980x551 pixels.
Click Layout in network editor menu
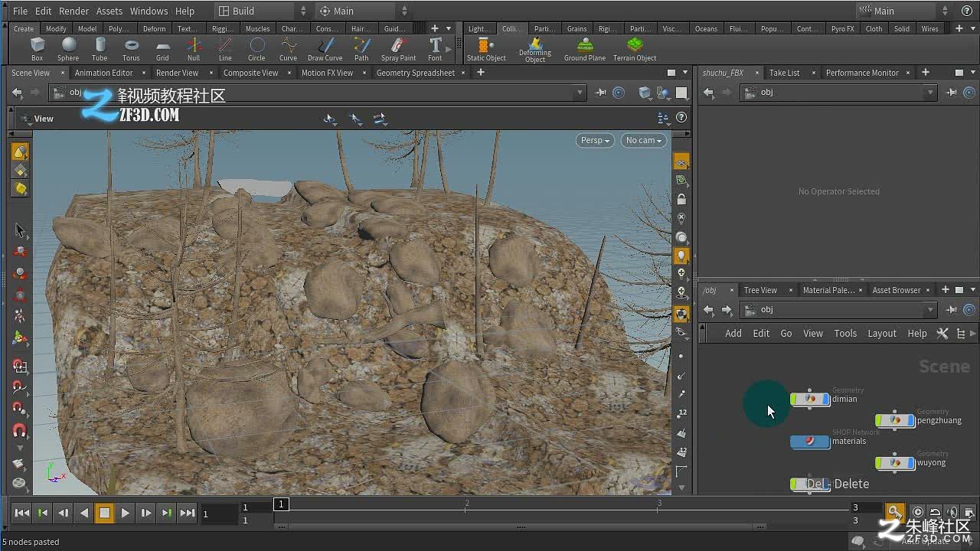point(882,333)
